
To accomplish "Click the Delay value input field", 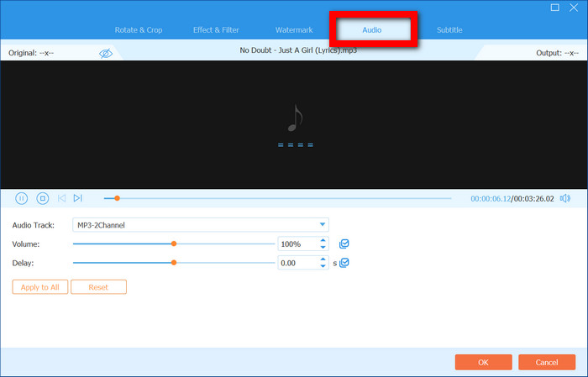I will click(297, 263).
